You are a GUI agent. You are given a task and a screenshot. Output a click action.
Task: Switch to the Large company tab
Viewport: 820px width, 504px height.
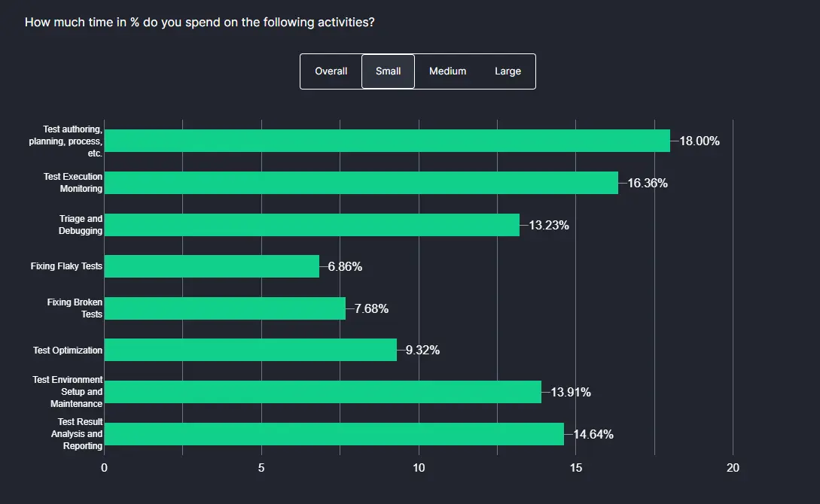pyautogui.click(x=508, y=71)
